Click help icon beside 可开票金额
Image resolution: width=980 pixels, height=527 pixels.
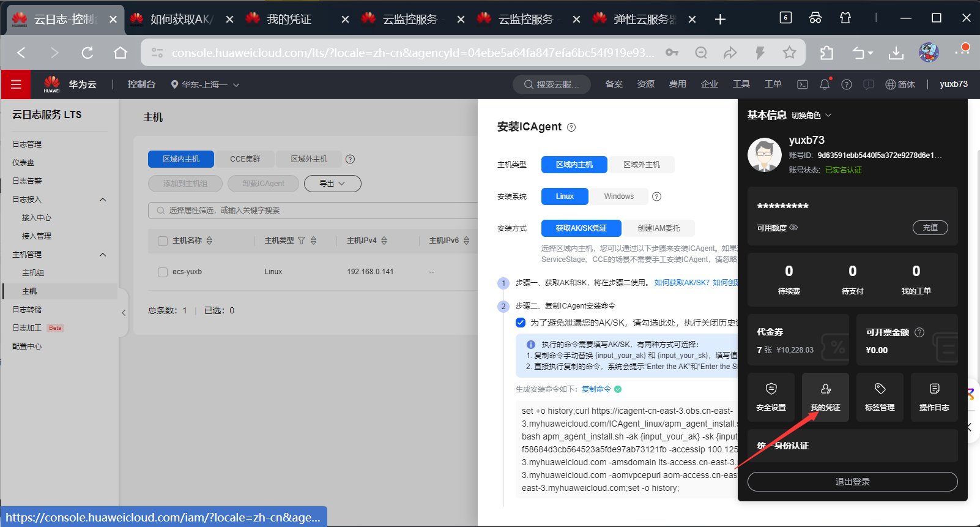click(x=919, y=332)
